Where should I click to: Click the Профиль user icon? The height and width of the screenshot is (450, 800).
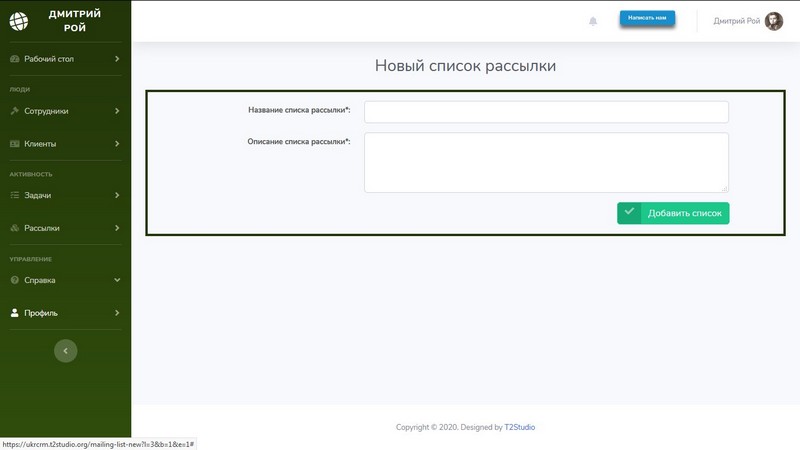point(14,313)
